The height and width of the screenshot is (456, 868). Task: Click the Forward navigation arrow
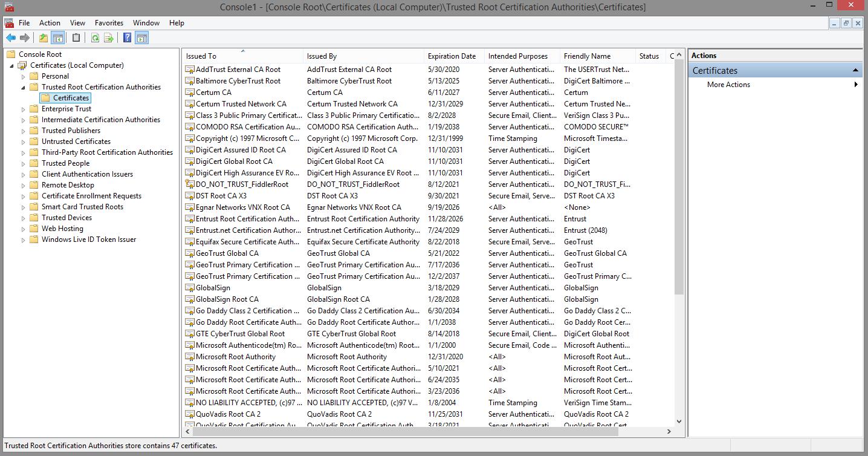click(26, 37)
